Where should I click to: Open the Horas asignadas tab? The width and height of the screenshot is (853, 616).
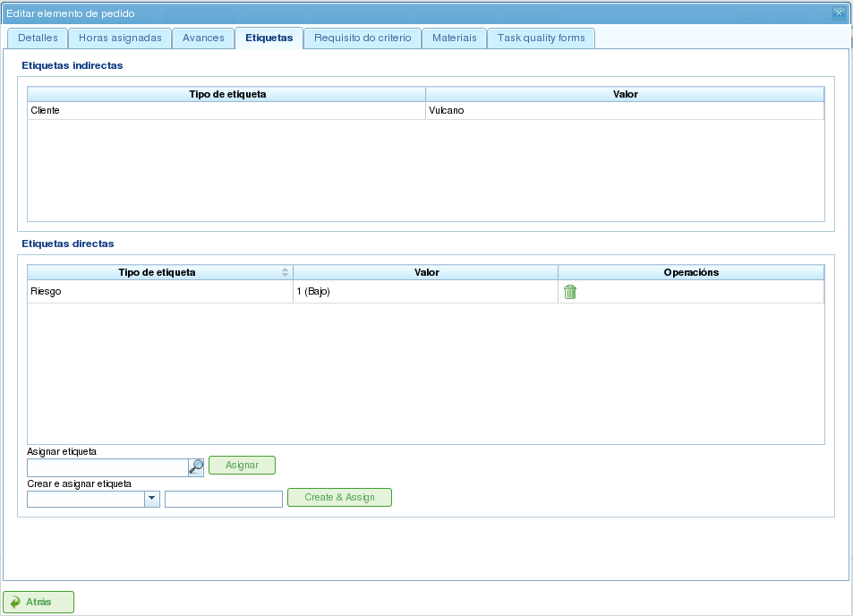point(120,38)
